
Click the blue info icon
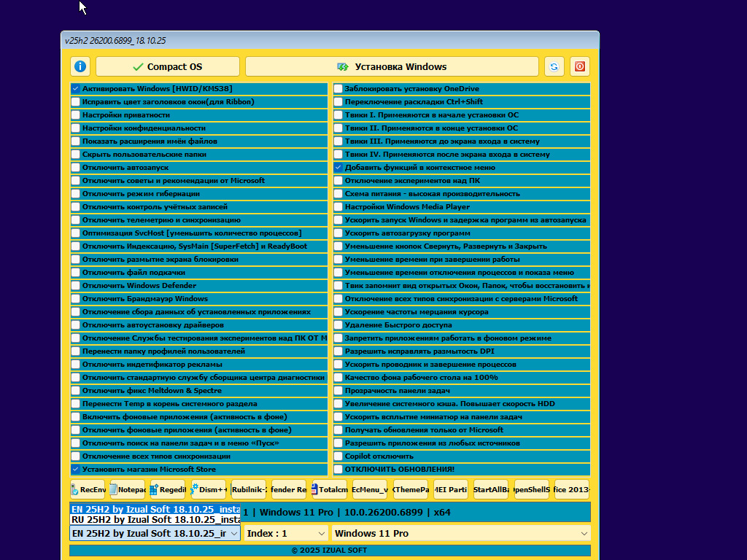pyautogui.click(x=80, y=66)
